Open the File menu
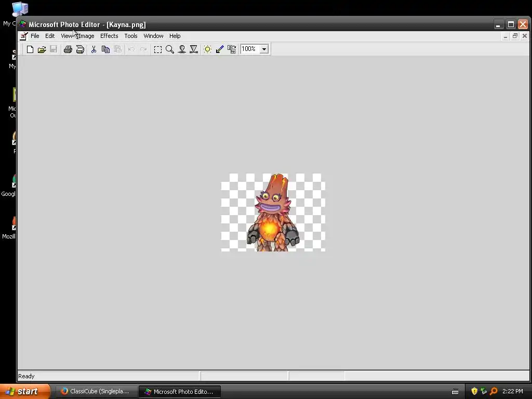The width and height of the screenshot is (532, 399). click(35, 36)
